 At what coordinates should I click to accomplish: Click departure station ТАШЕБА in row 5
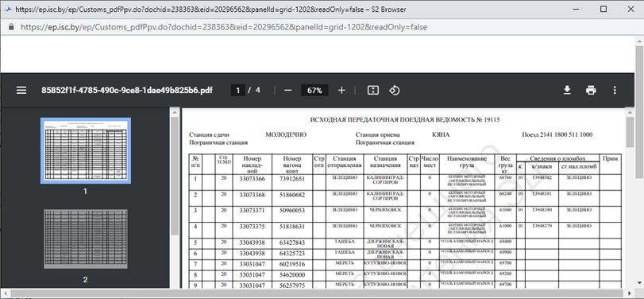[345, 242]
